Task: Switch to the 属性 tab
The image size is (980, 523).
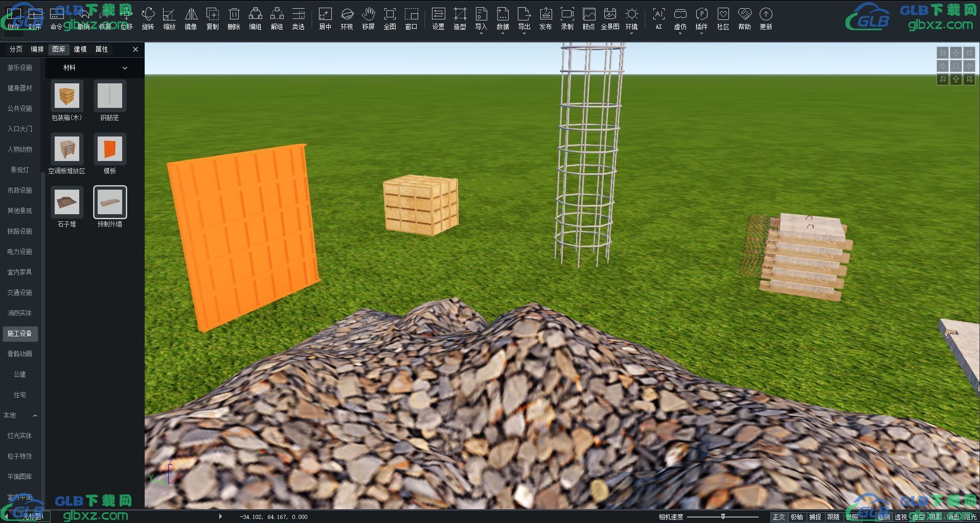Action: pyautogui.click(x=102, y=49)
